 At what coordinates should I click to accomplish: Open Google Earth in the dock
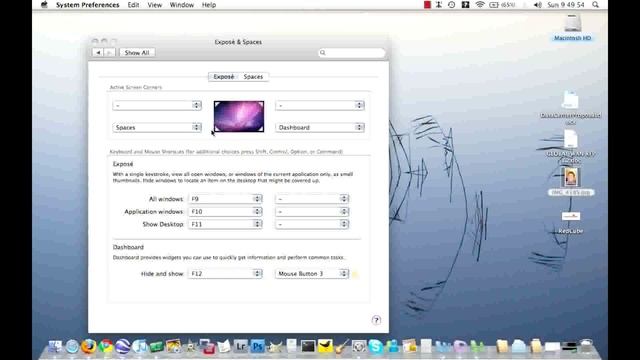coord(122,347)
